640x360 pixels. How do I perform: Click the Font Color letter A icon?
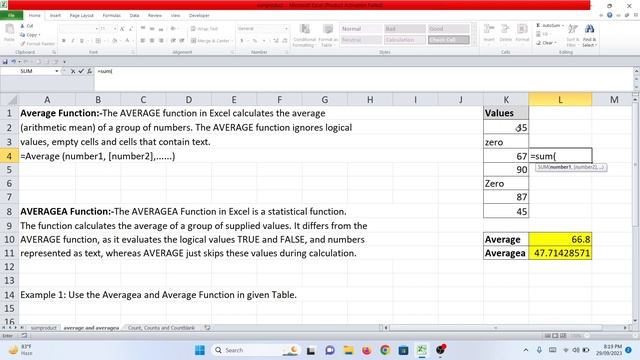[127, 41]
